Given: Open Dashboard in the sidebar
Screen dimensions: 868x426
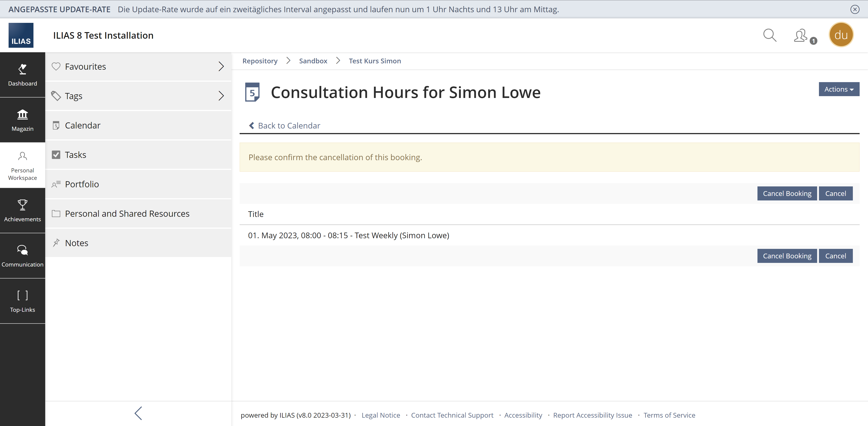Looking at the screenshot, I should (23, 74).
